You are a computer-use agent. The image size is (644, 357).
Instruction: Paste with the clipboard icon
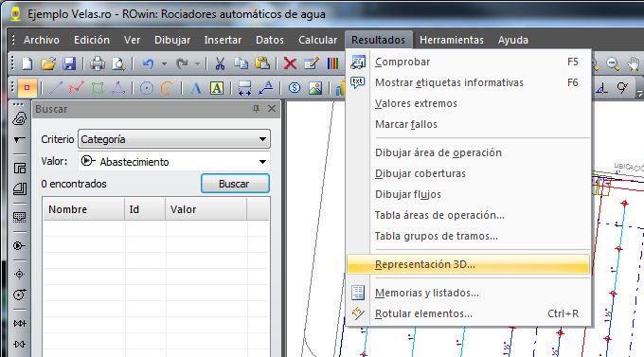pos(262,63)
